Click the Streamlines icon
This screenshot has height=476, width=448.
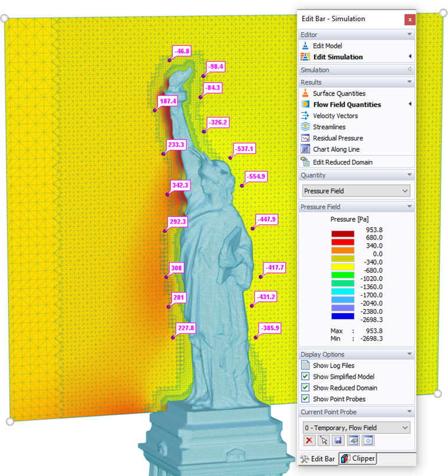[305, 127]
